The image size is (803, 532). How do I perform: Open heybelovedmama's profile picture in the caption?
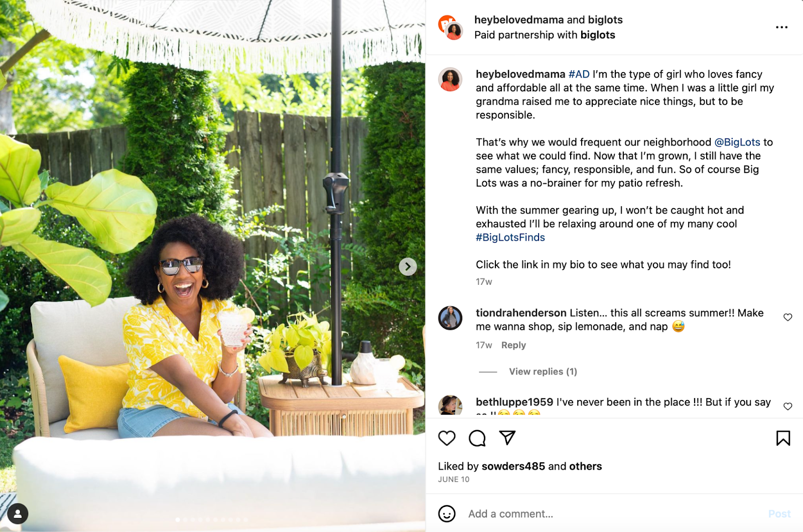[x=450, y=79]
